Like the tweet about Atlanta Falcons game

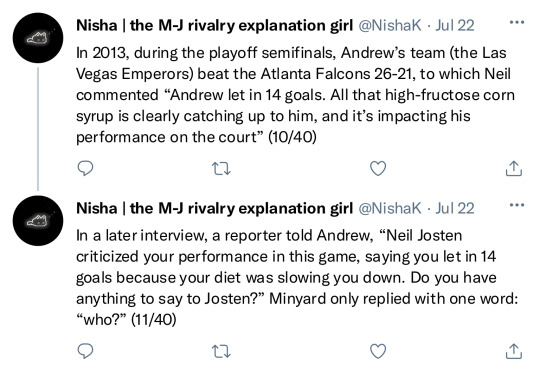[378, 168]
